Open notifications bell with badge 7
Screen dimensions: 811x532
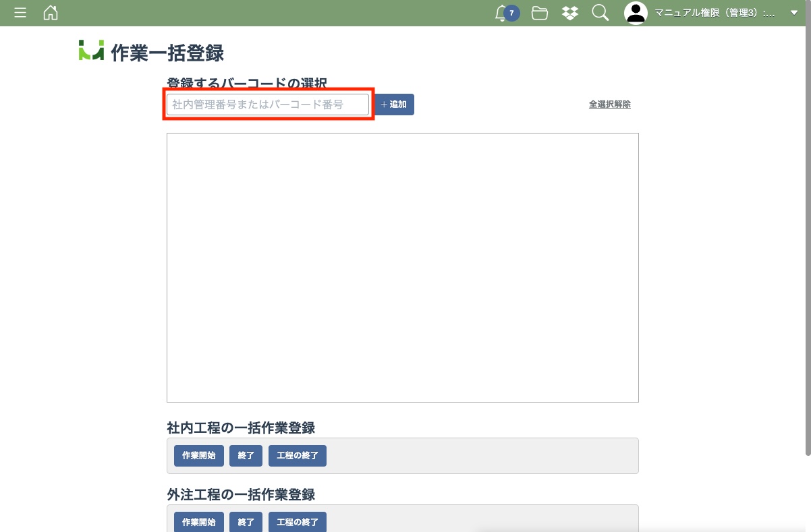502,13
